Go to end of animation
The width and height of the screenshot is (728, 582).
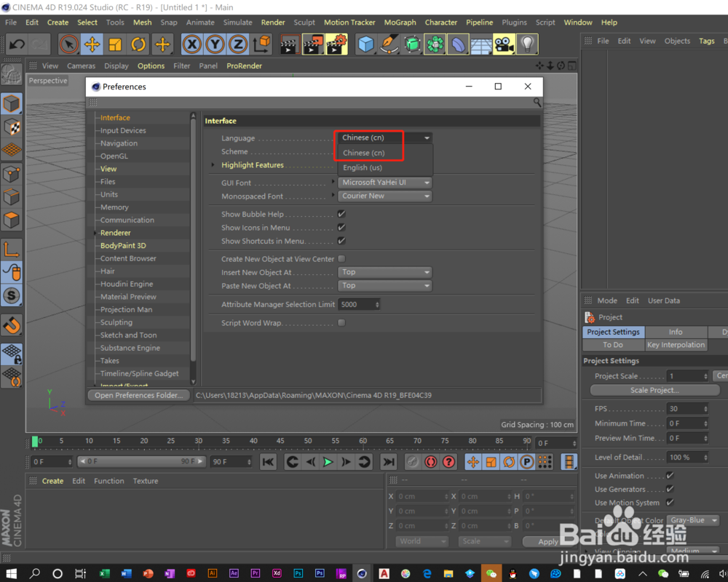pyautogui.click(x=389, y=462)
